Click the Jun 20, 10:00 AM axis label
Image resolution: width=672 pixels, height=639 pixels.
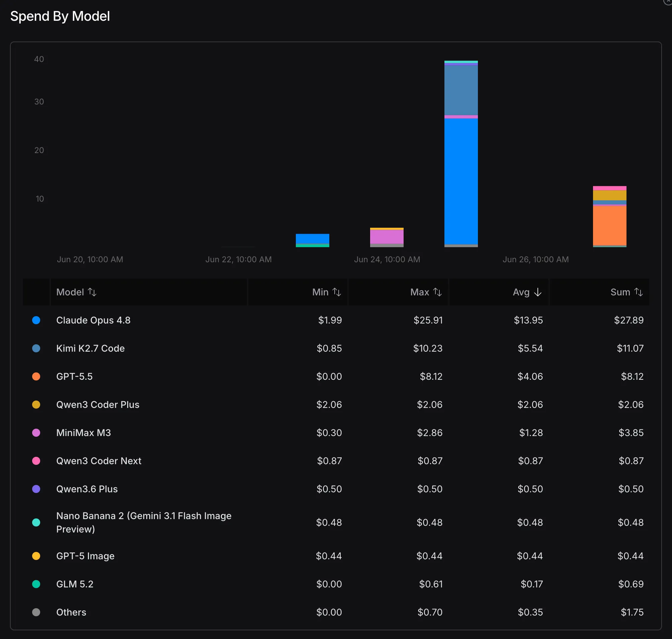90,260
